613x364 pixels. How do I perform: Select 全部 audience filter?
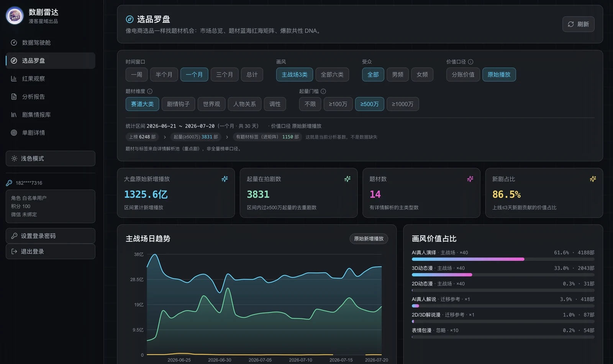373,74
